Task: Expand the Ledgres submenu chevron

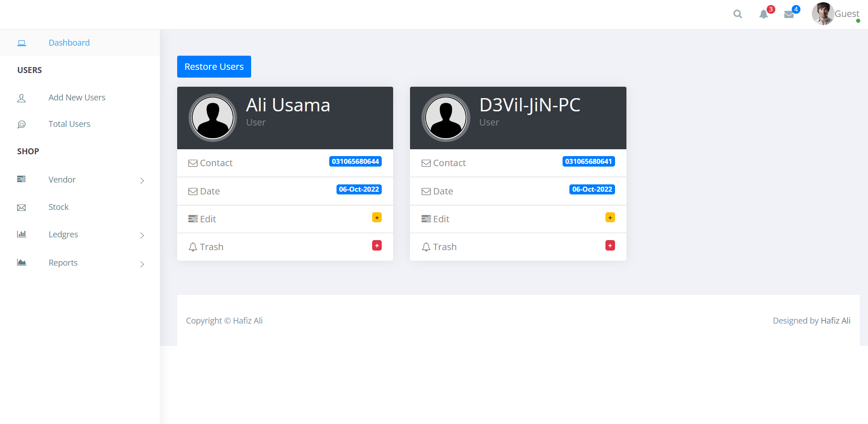Action: click(x=142, y=236)
